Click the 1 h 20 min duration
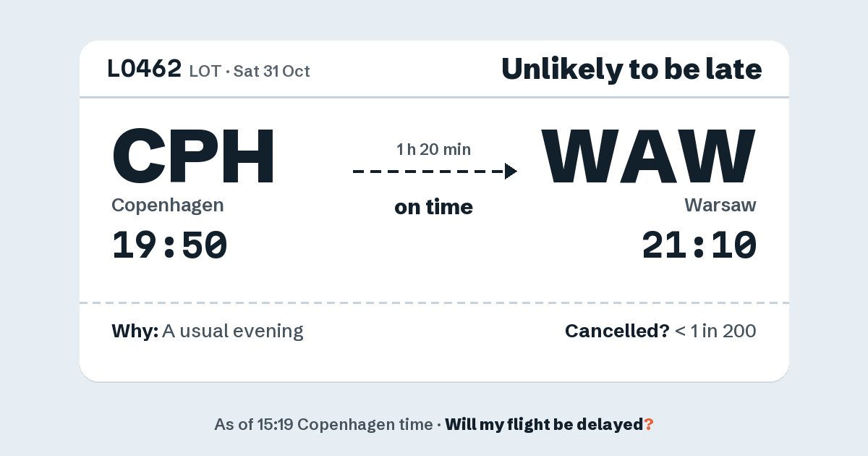Viewport: 868px width, 456px height. [433, 150]
